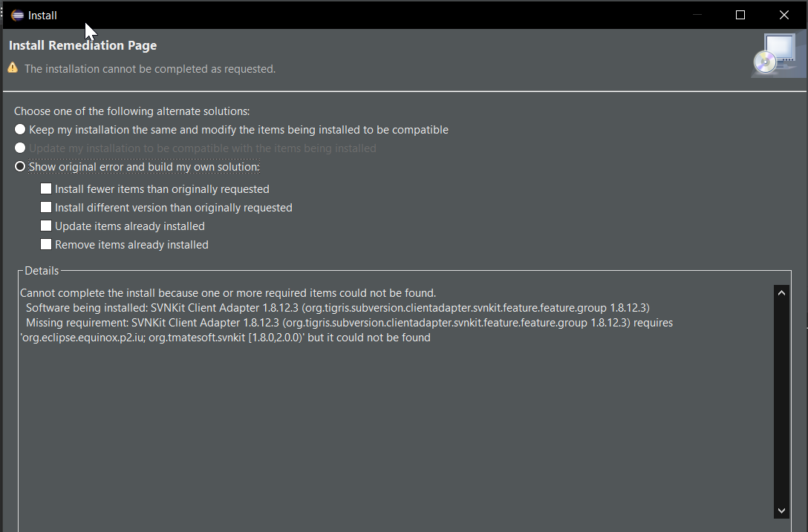Click the scrollbar down arrow in Details

coord(781,510)
